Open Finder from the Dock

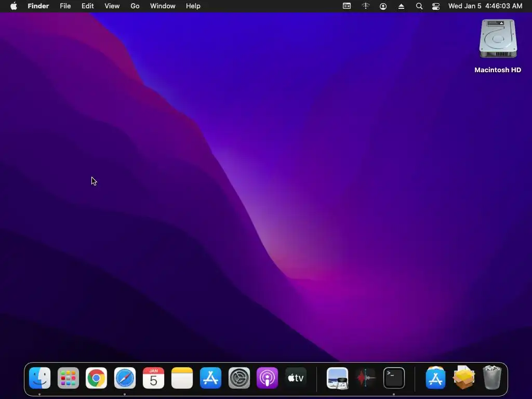[39, 378]
